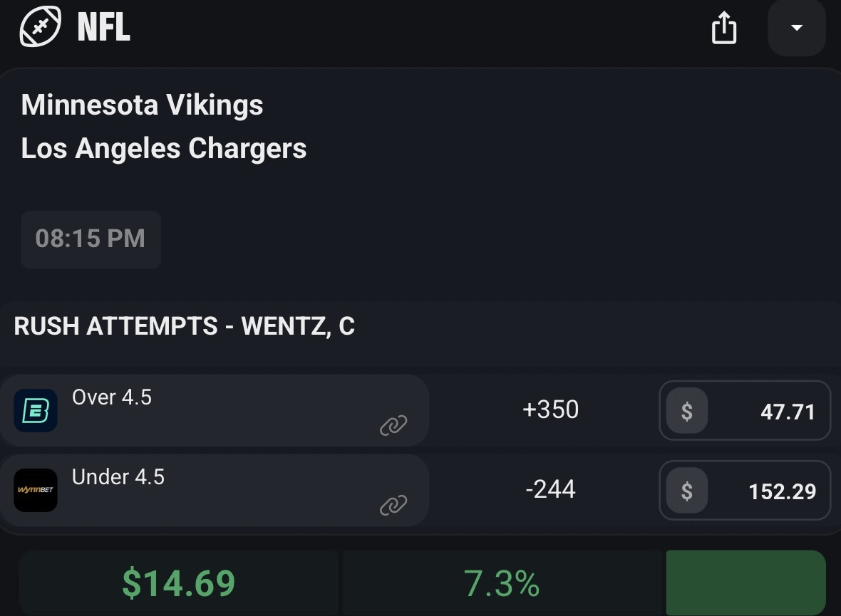Click the $14.69 profit amount
The image size is (841, 616).
point(178,583)
